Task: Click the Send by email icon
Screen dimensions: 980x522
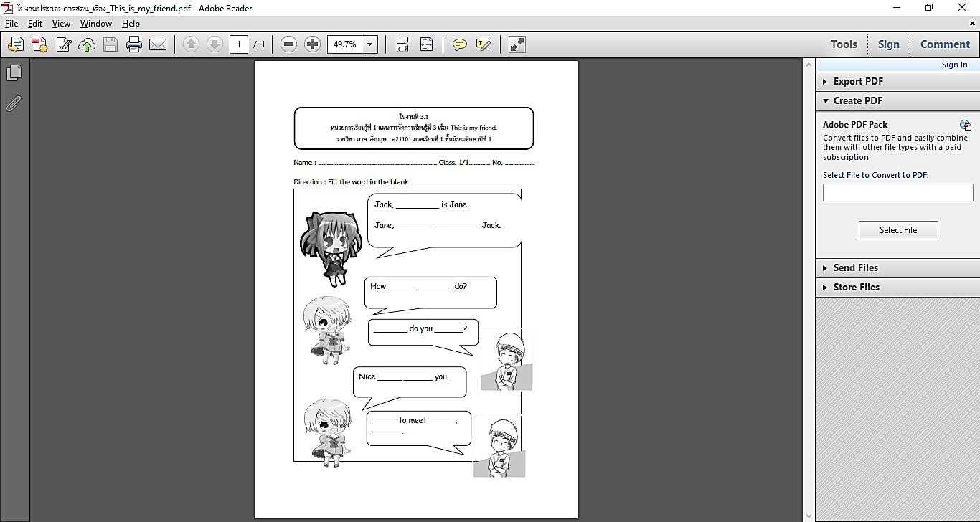Action: [158, 44]
